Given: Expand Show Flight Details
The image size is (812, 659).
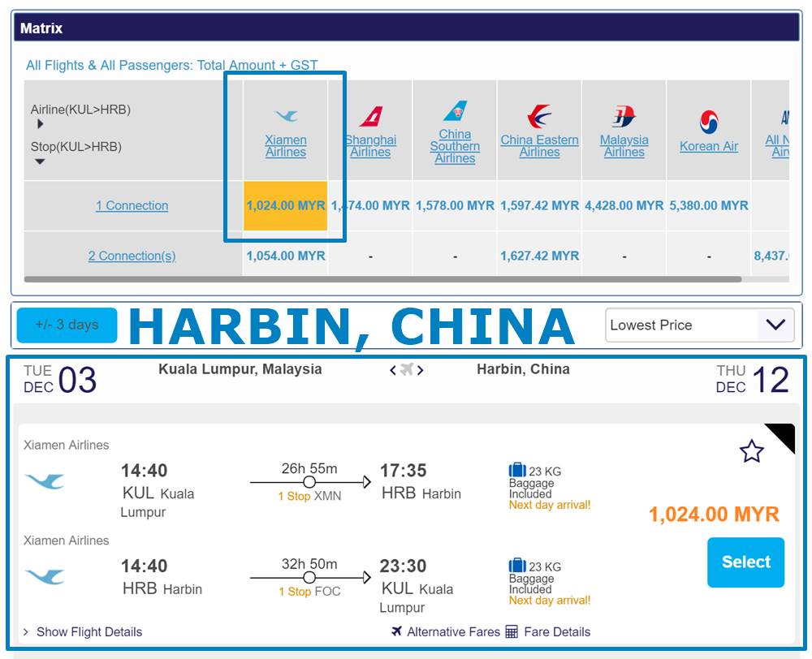Looking at the screenshot, I should 83,631.
